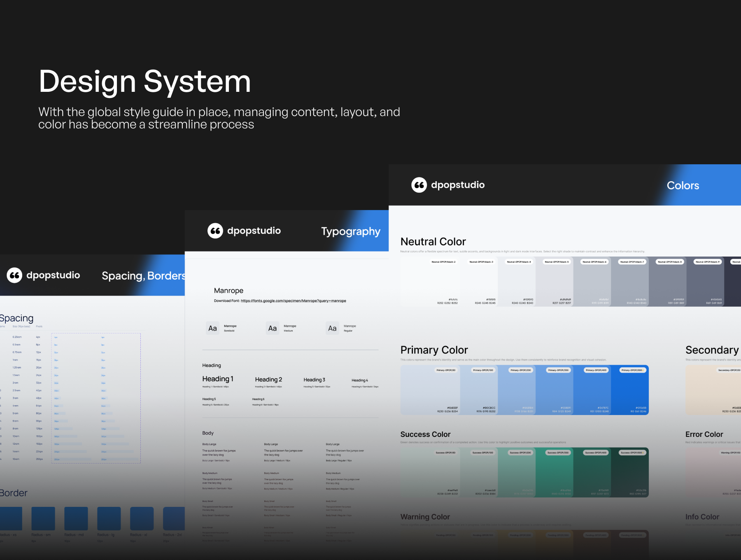
Task: Click the Heading 1 type specimen
Action: (218, 379)
